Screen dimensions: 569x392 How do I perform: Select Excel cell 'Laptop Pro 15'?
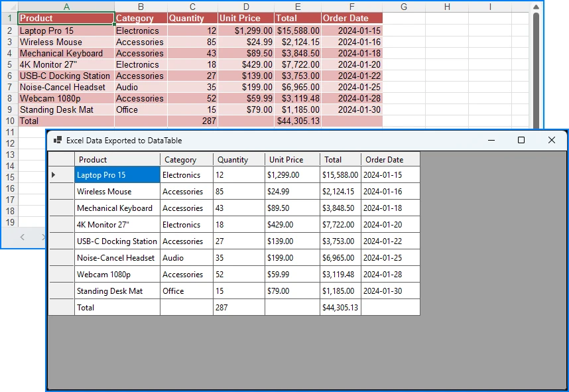click(66, 31)
